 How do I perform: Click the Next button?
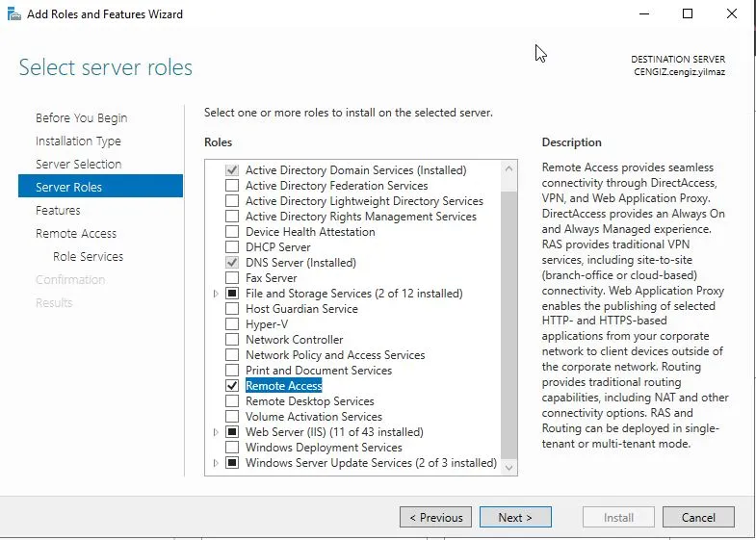pos(515,518)
